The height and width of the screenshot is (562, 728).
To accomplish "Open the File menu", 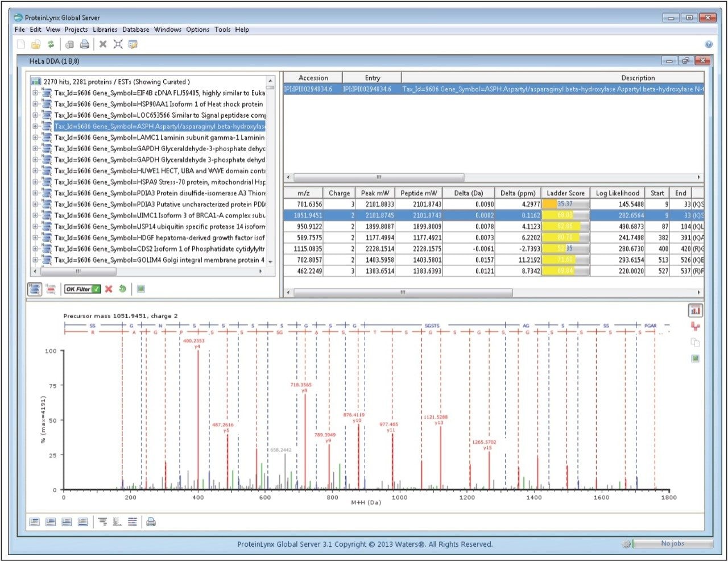I will click(x=20, y=30).
